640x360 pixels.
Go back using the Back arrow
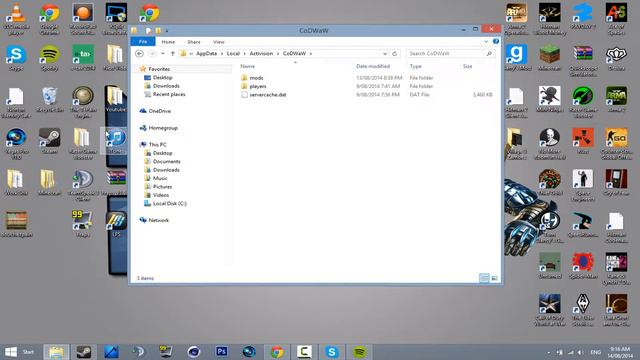click(139, 53)
